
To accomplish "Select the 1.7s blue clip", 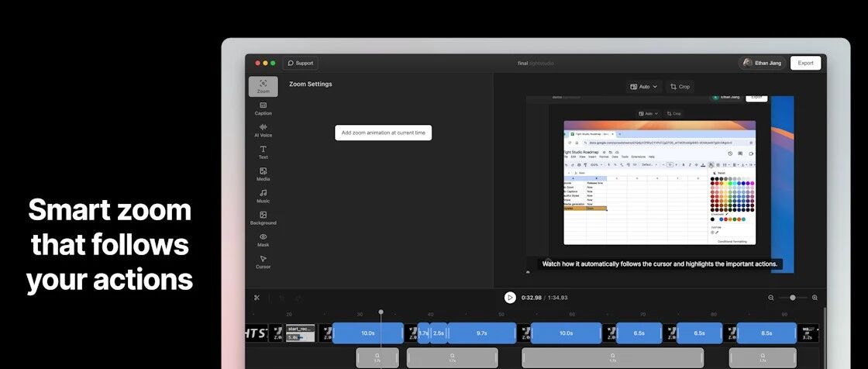I will (x=423, y=333).
